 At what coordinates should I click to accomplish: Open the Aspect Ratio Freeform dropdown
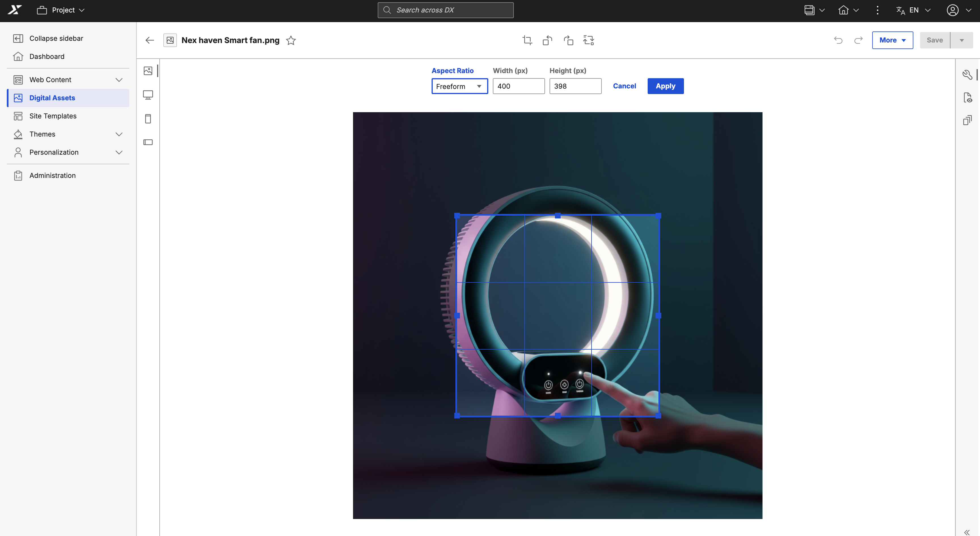coord(460,86)
